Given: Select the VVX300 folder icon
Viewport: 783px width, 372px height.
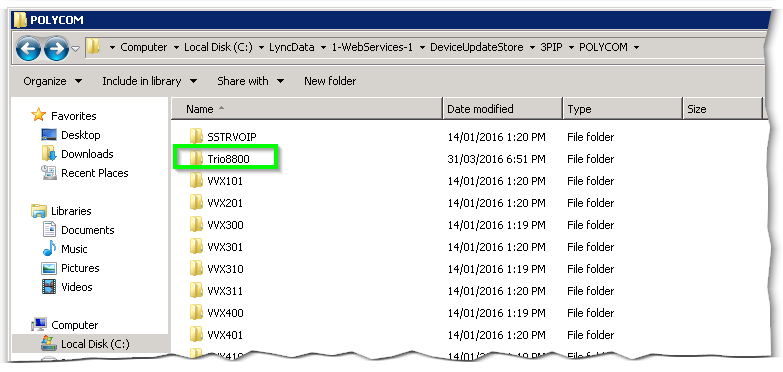Looking at the screenshot, I should tap(196, 224).
